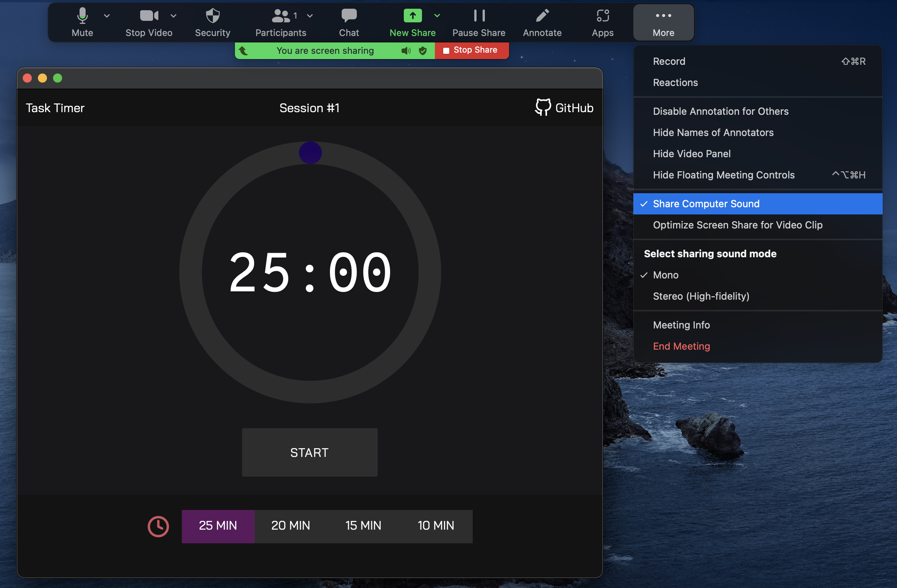Open Zoom Apps
This screenshot has height=588, width=897.
603,22
